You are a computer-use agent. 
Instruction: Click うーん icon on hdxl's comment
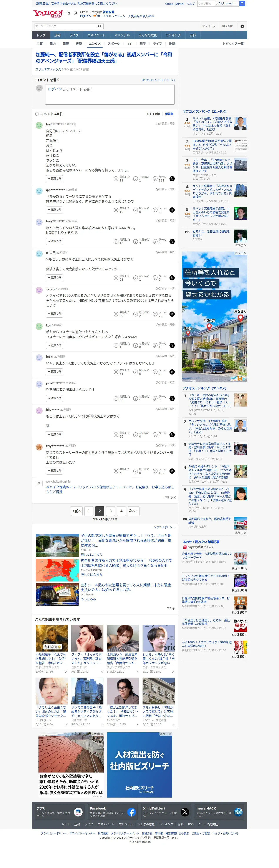(155, 372)
